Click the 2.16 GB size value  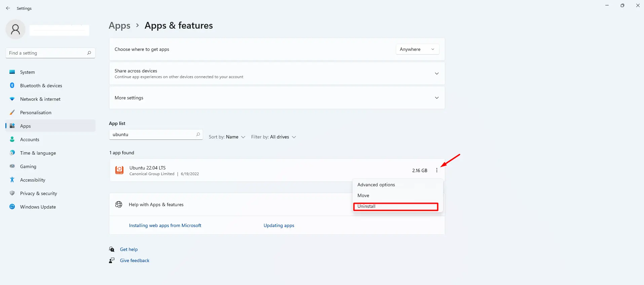click(x=420, y=170)
